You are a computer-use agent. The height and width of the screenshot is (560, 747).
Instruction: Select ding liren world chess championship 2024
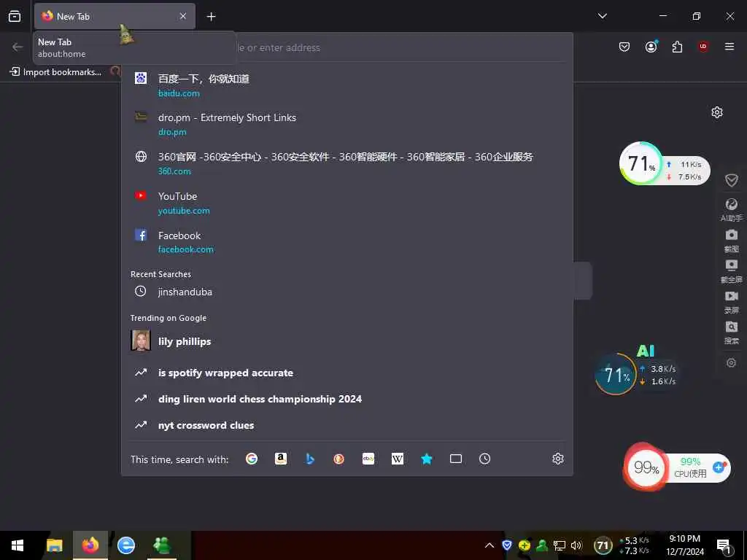[347, 399]
